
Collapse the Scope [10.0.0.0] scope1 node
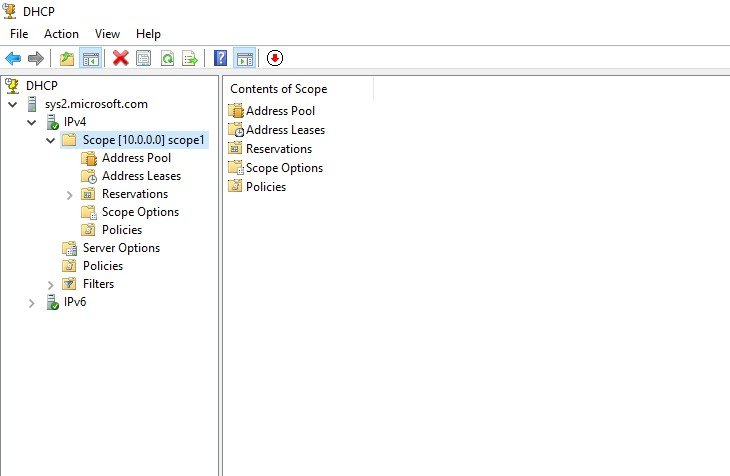pos(50,140)
